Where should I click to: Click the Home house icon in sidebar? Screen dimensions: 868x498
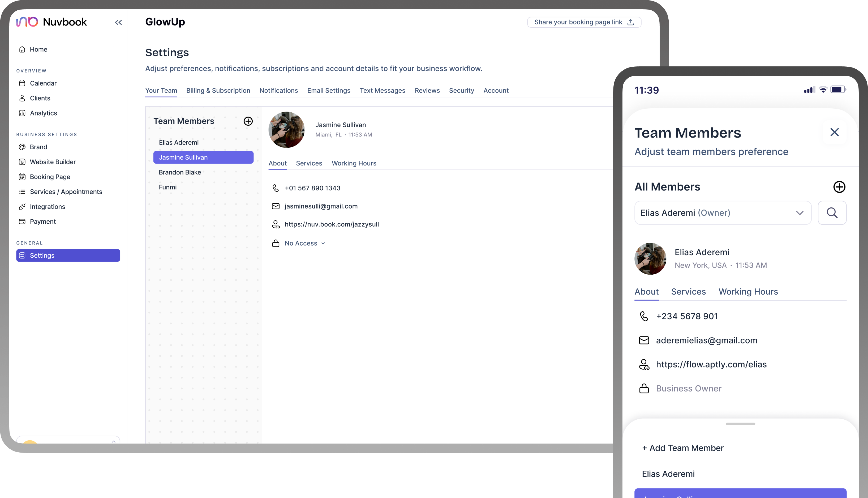pos(22,50)
